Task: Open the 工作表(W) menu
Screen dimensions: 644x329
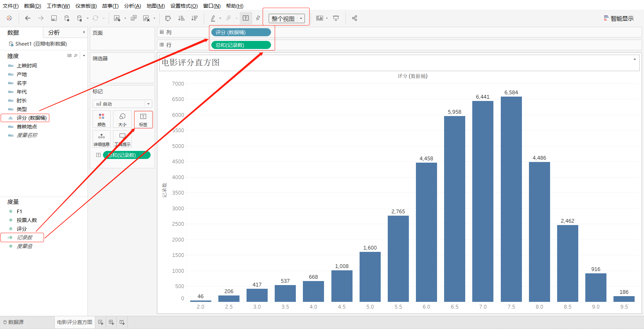Action: click(x=58, y=6)
